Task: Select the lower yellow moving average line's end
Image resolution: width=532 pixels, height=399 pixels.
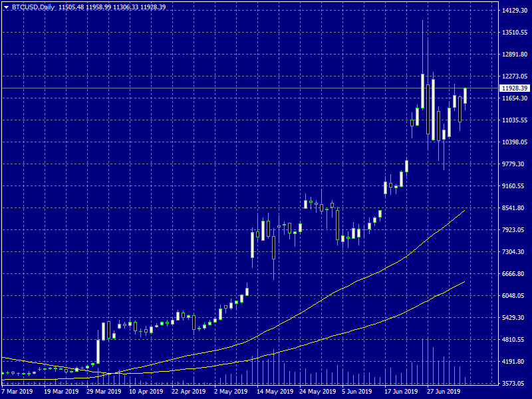Action: click(x=464, y=282)
